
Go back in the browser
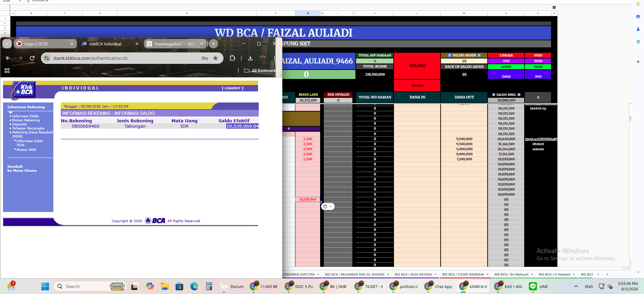(8, 58)
